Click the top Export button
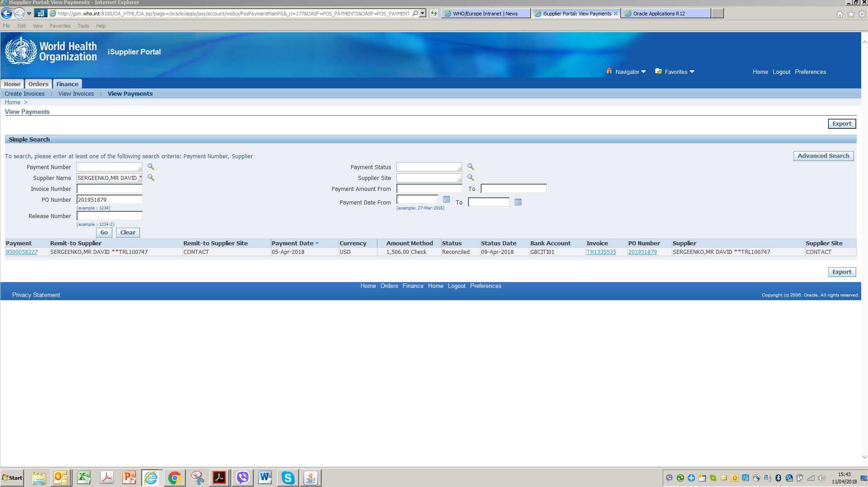 click(841, 124)
